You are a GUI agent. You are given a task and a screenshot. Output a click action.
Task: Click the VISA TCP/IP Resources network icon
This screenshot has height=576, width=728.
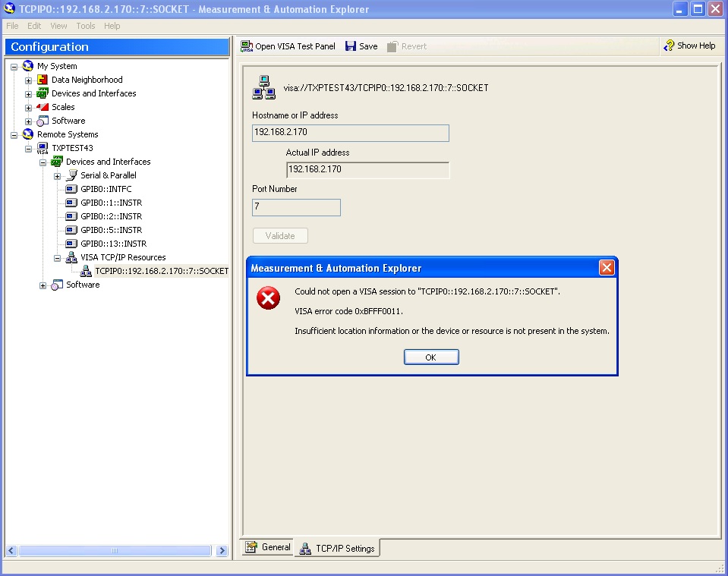coord(71,257)
